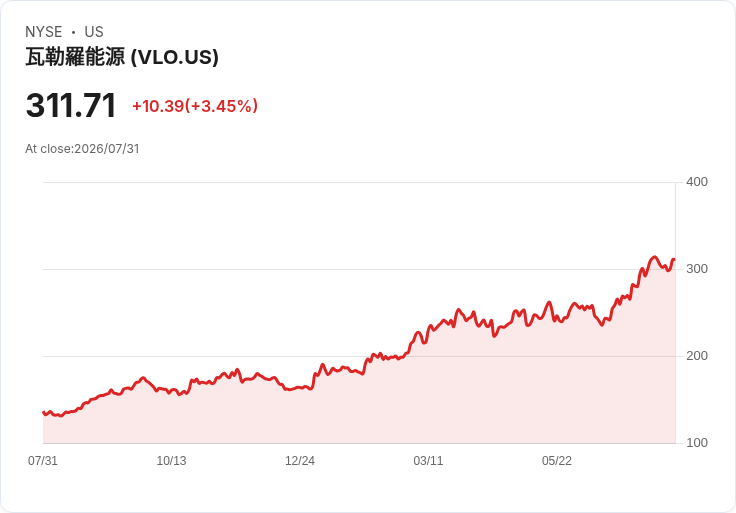736x513 pixels.
Task: Click the chart line's starting point
Action: [x=44, y=413]
